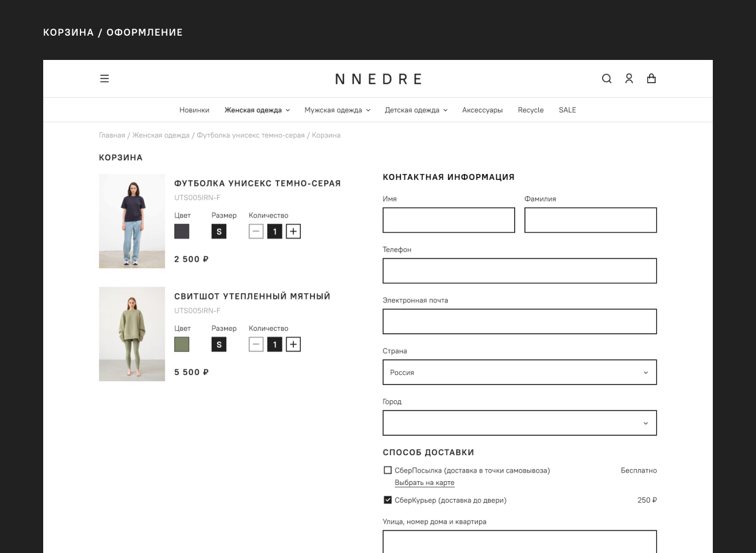Decrease quantity of the mint sweatshirt
The width and height of the screenshot is (756, 553).
pos(256,345)
